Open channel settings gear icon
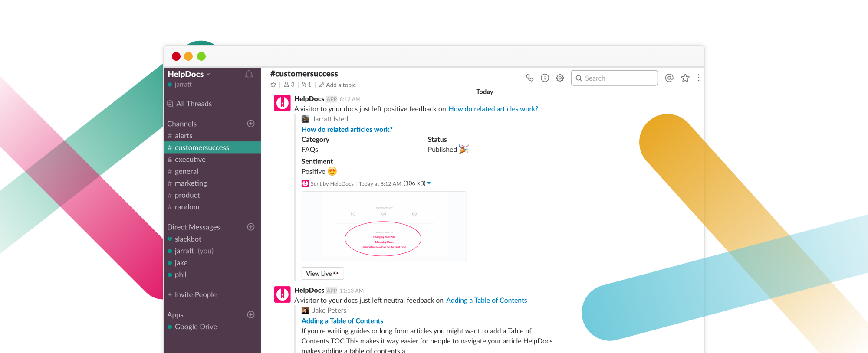Image resolution: width=868 pixels, height=353 pixels. pyautogui.click(x=560, y=78)
